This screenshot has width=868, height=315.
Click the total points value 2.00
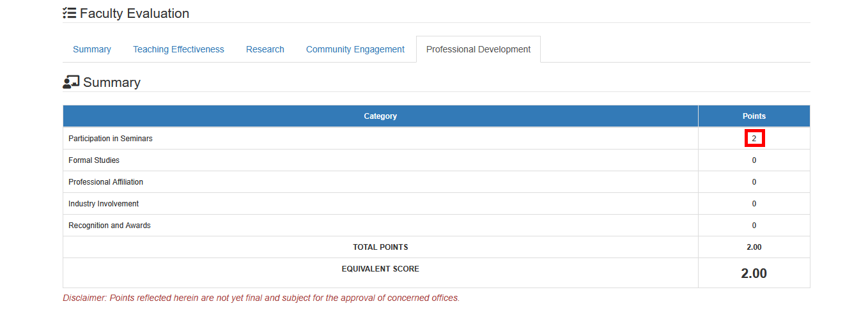[754, 247]
